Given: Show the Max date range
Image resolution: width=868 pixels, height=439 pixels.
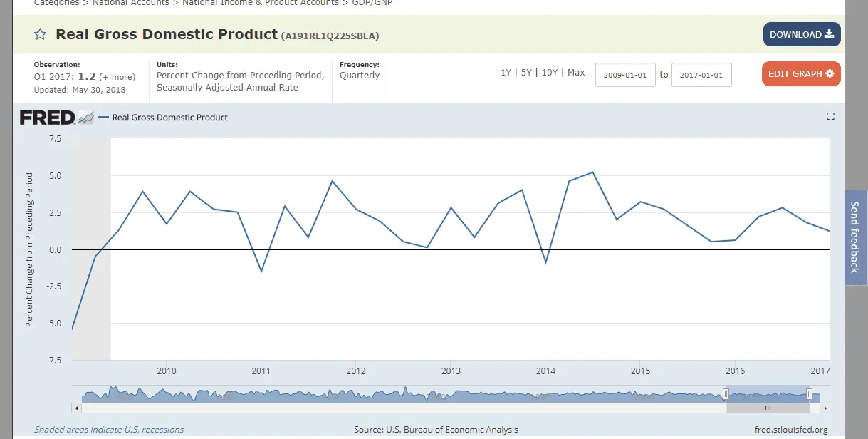Looking at the screenshot, I should point(576,73).
